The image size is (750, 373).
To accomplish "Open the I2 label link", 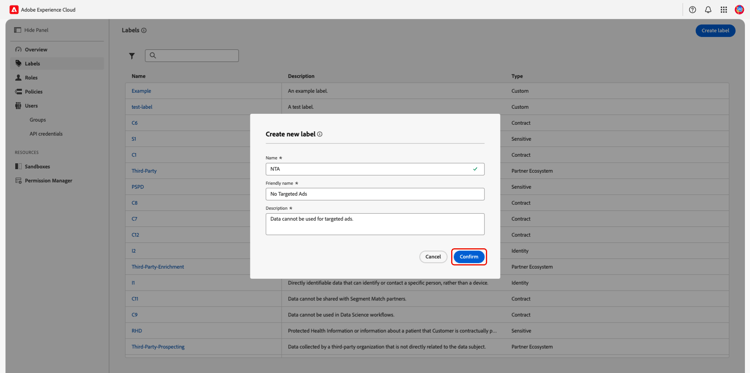I will (x=133, y=251).
